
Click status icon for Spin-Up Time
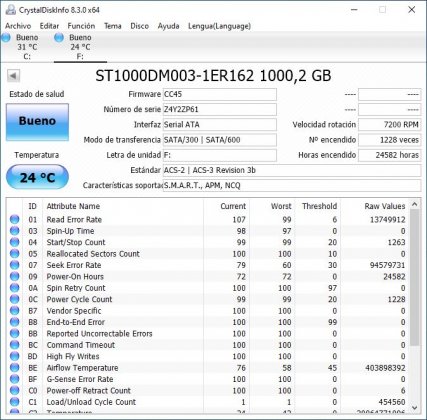(x=14, y=231)
